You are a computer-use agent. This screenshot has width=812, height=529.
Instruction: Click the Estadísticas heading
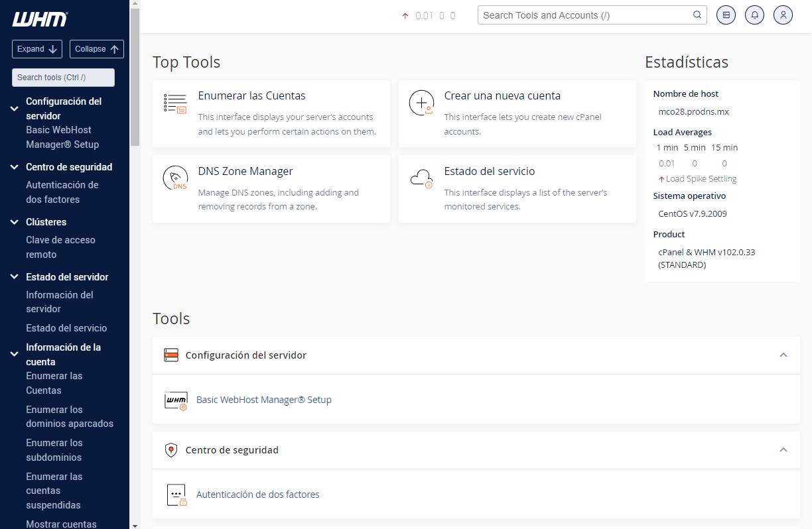pyautogui.click(x=687, y=62)
